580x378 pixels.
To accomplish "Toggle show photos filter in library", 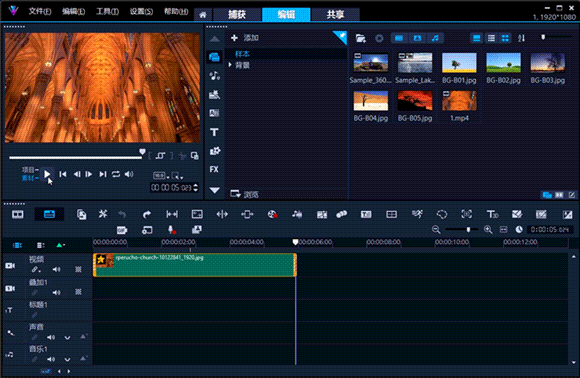I will coord(417,38).
